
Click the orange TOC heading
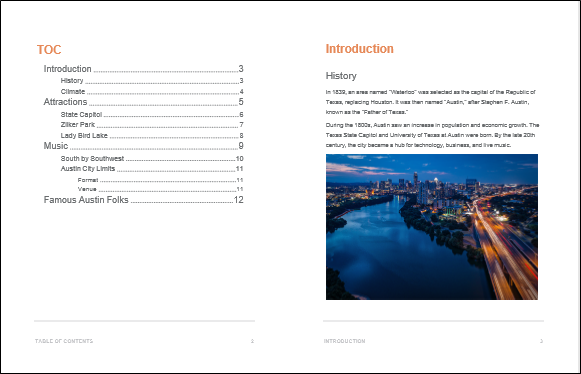[49, 50]
